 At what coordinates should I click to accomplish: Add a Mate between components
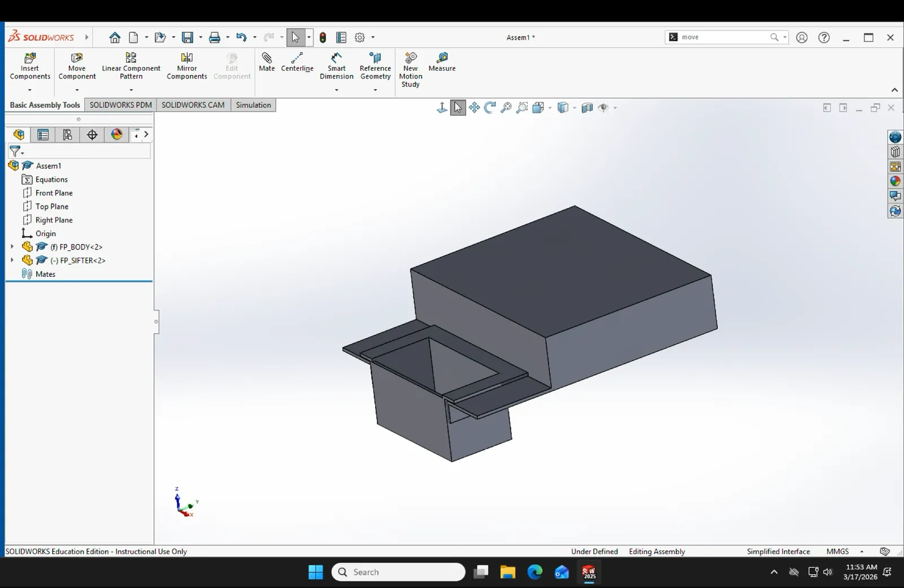tap(267, 62)
